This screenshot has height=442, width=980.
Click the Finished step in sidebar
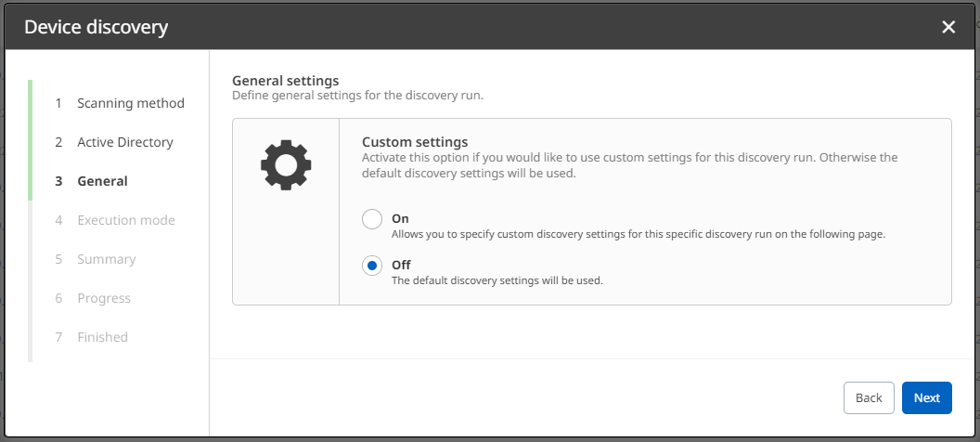(x=102, y=337)
